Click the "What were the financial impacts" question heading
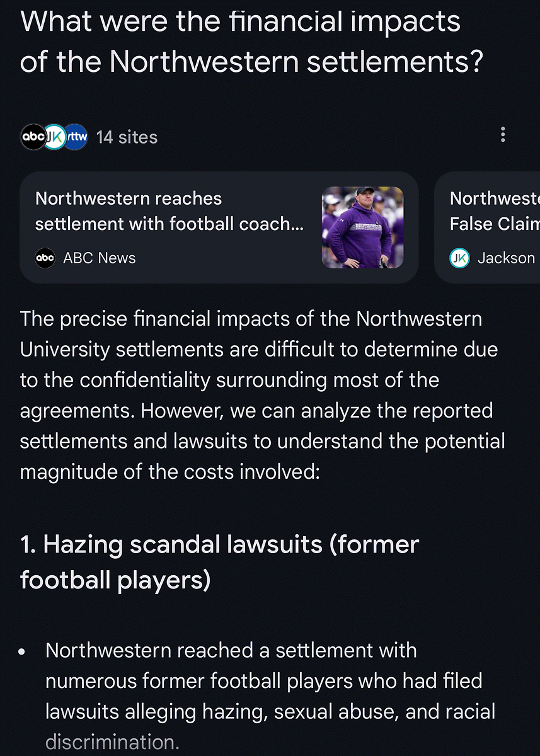 pyautogui.click(x=240, y=22)
